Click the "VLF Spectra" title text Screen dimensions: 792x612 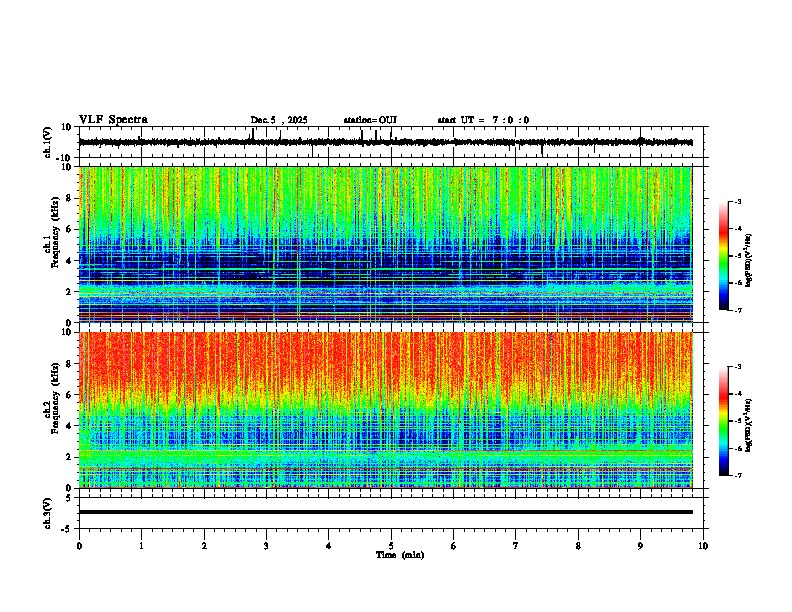(x=113, y=120)
